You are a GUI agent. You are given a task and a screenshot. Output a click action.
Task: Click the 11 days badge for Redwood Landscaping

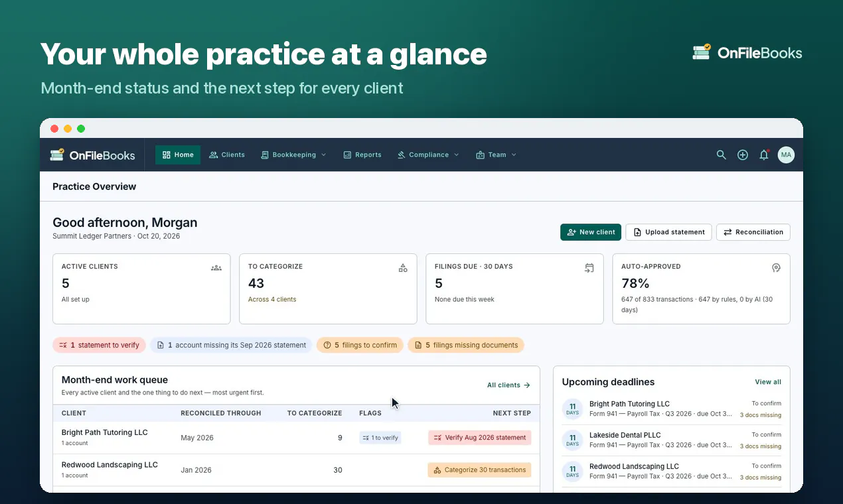tap(572, 472)
